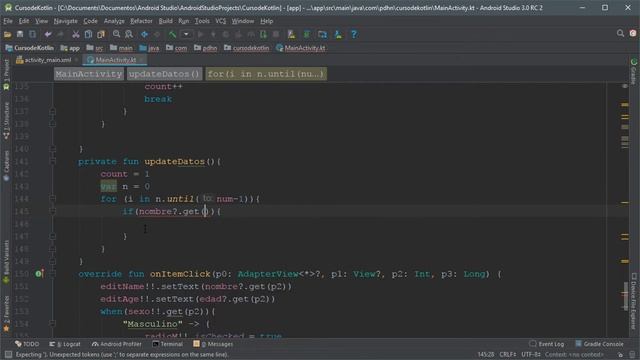This screenshot has width=640, height=360.
Task: Toggle the fold end marker on line 140
Action: (x=53, y=149)
